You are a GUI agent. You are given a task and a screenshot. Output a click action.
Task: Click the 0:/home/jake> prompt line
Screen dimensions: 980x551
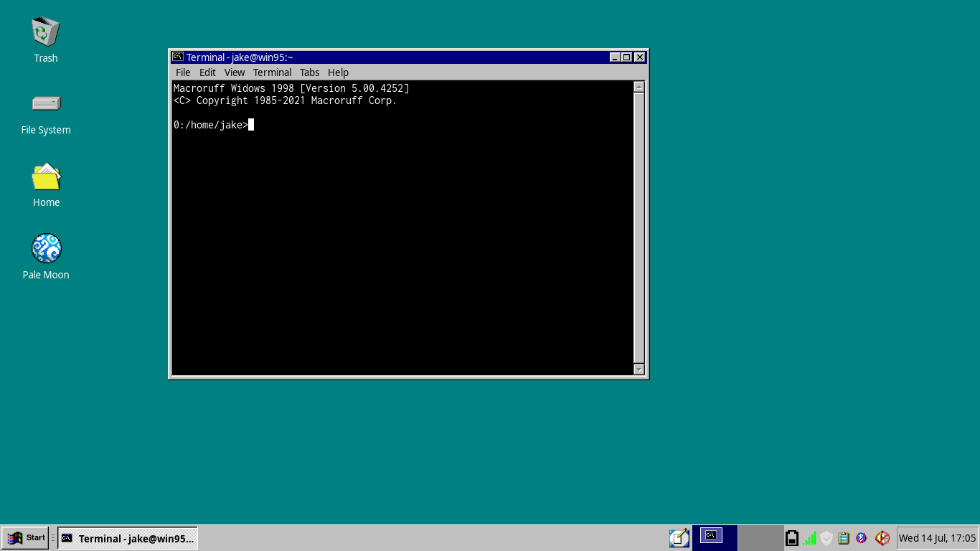coord(211,125)
